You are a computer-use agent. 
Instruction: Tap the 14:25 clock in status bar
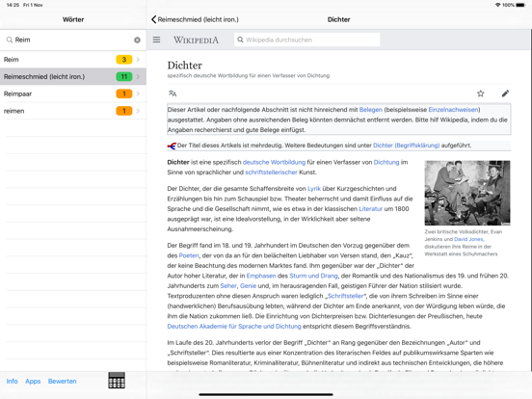click(x=13, y=5)
